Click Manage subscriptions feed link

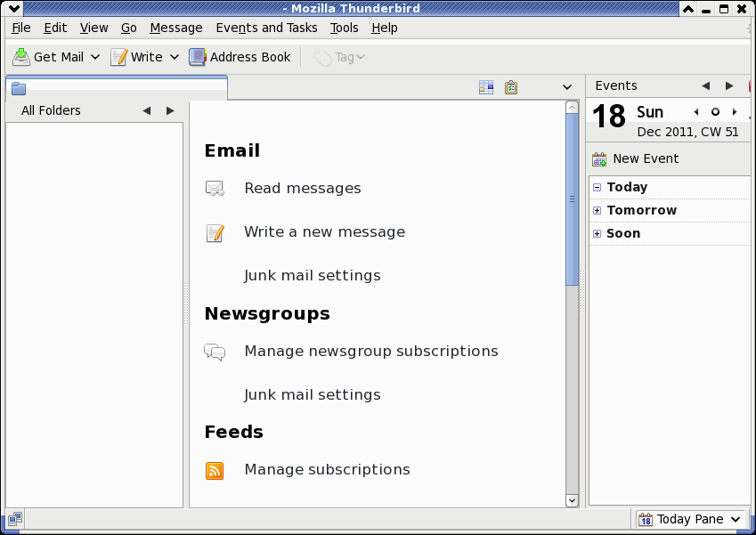328,469
